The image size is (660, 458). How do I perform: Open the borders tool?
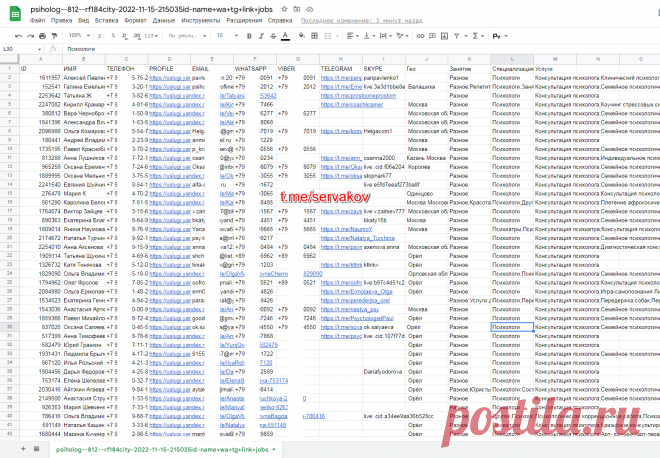[x=314, y=36]
